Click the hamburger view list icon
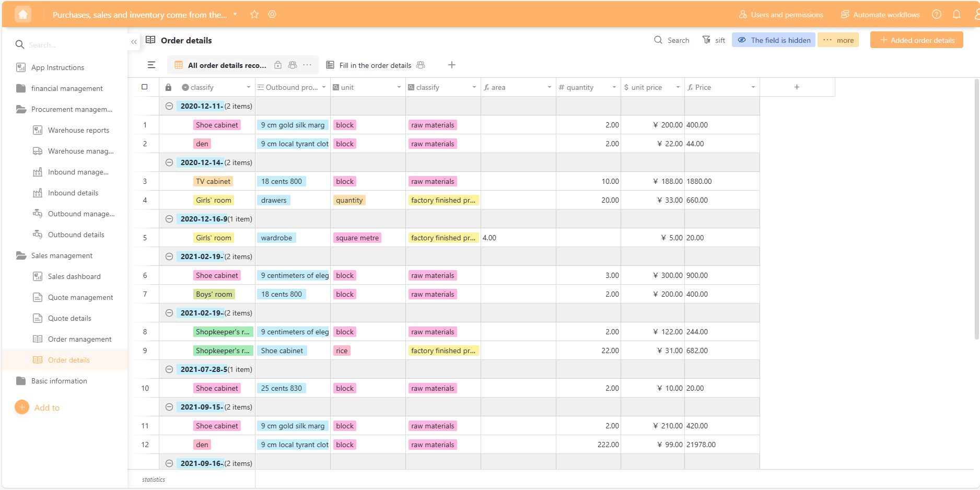The height and width of the screenshot is (490, 980). click(x=151, y=65)
